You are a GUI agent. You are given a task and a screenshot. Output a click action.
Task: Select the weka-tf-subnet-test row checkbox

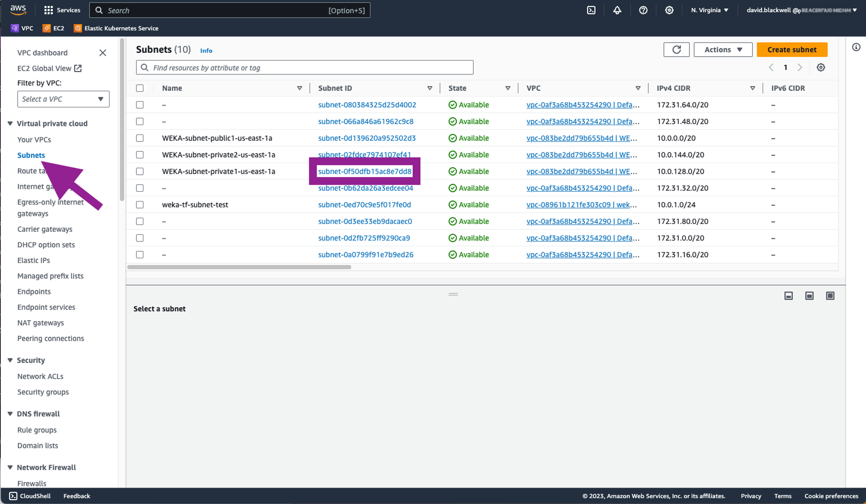click(140, 205)
